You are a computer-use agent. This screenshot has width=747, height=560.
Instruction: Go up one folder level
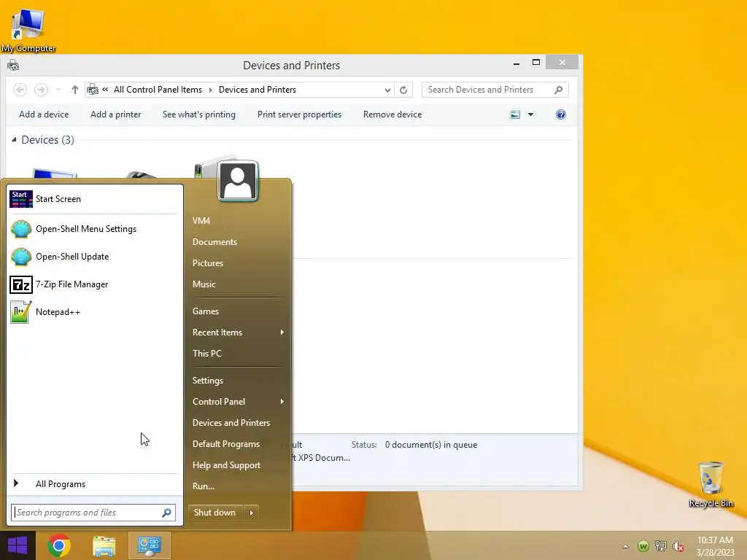point(75,90)
